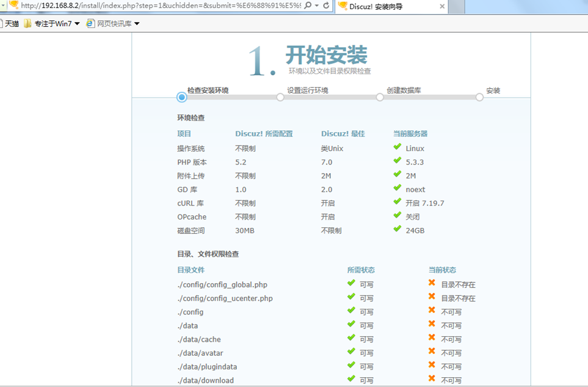The width and height of the screenshot is (588, 387).
Task: Click the 所需状态 column header
Action: pos(361,270)
